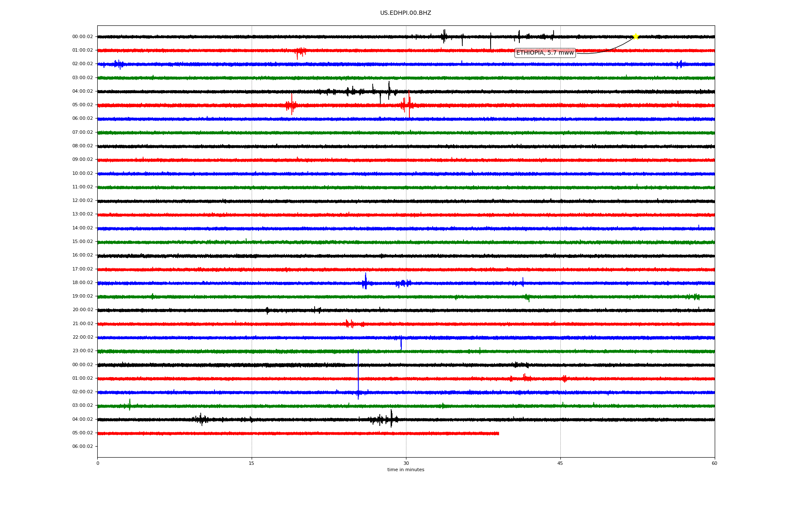
Task: Click the 06:00:02 label at bottom
Action: (82, 447)
